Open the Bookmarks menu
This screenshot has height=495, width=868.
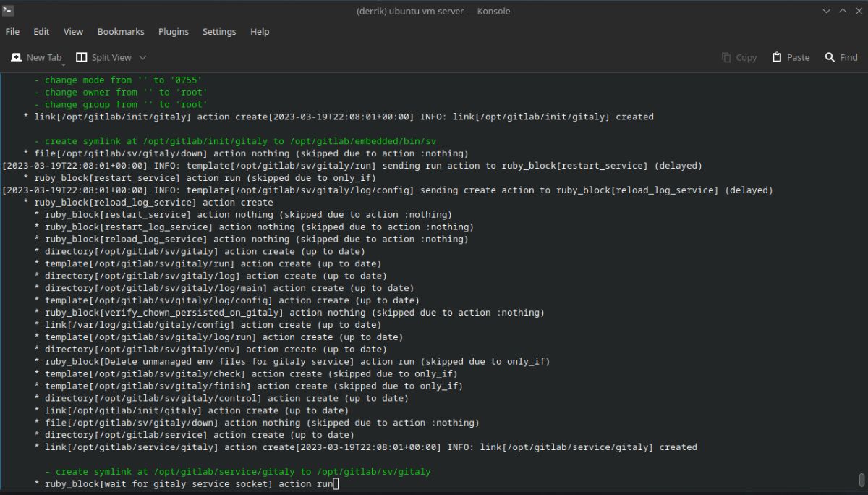(x=121, y=32)
